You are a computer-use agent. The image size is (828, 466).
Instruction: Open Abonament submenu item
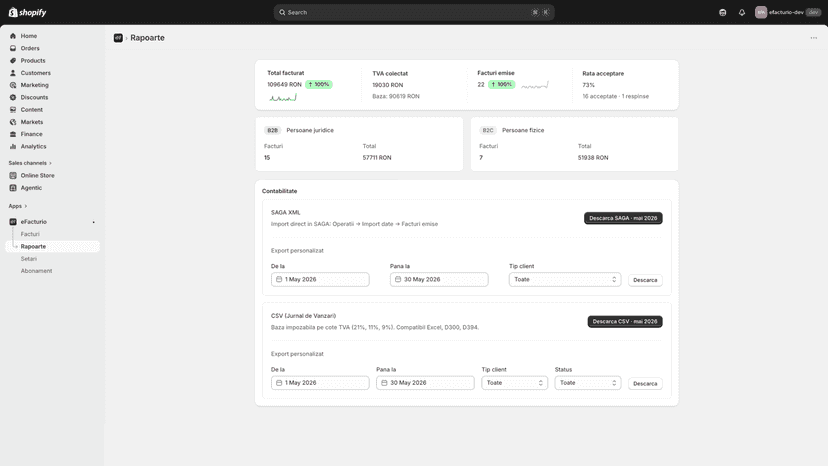pos(36,271)
